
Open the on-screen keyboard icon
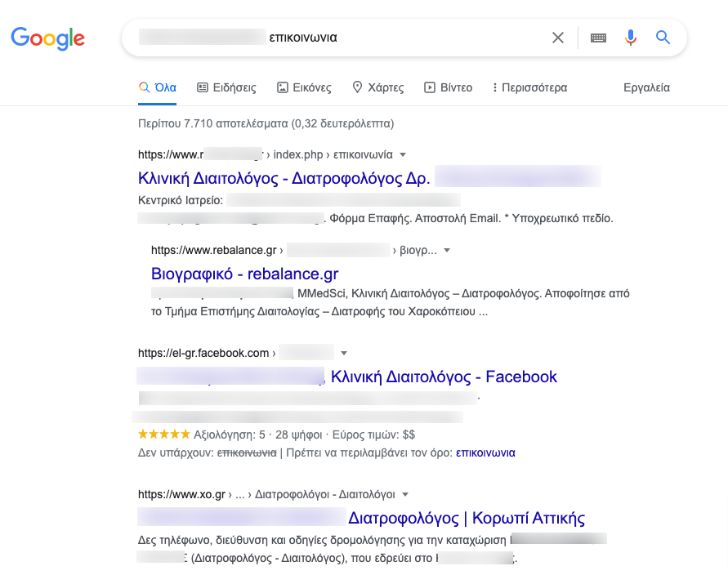[598, 38]
